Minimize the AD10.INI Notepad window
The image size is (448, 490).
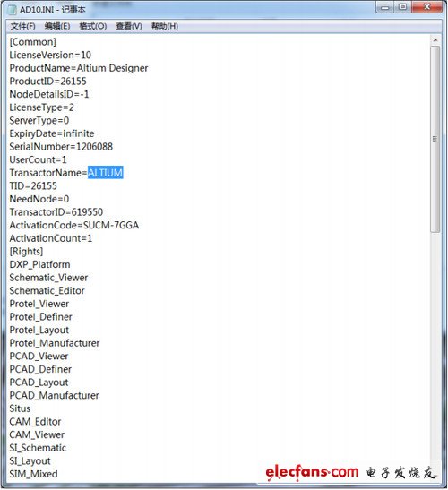point(385,7)
